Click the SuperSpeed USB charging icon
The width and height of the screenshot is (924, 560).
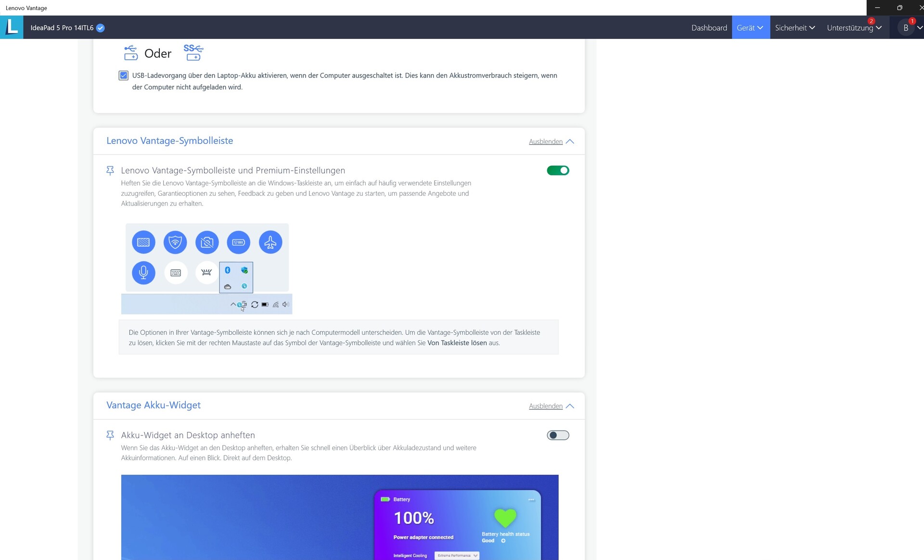tap(193, 52)
